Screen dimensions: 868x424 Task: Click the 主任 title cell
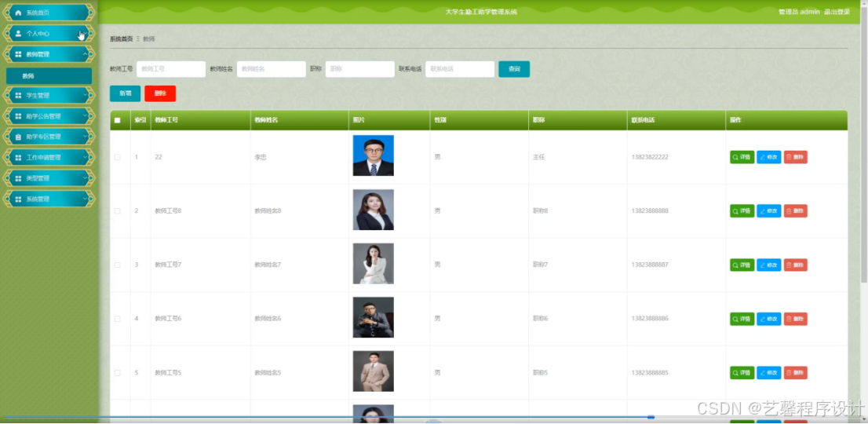[539, 157]
